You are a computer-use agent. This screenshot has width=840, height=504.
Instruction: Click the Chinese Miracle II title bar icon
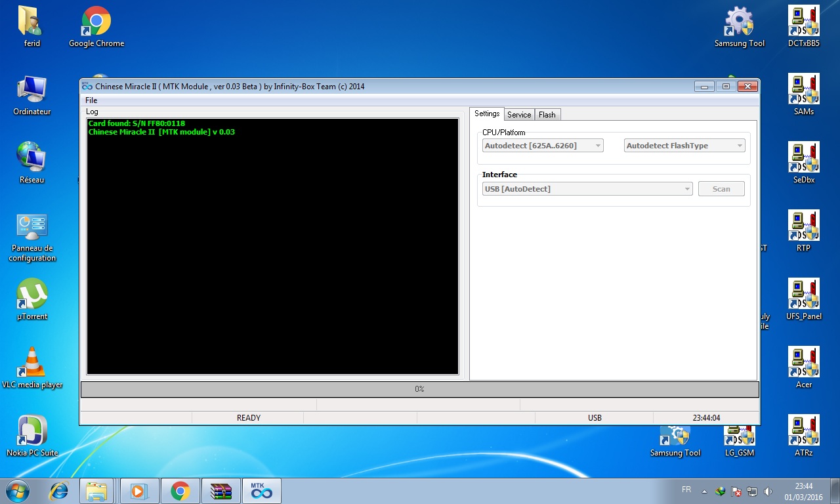pos(87,86)
